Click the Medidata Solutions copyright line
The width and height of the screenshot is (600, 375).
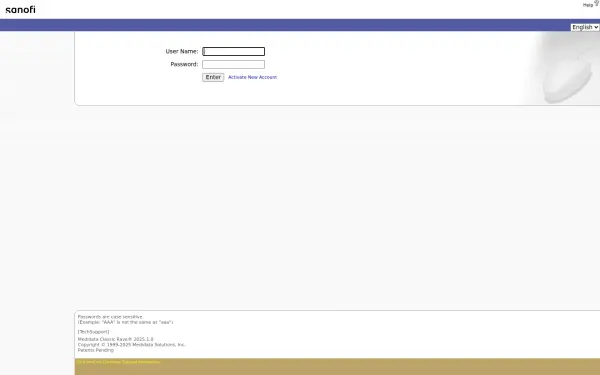point(131,345)
